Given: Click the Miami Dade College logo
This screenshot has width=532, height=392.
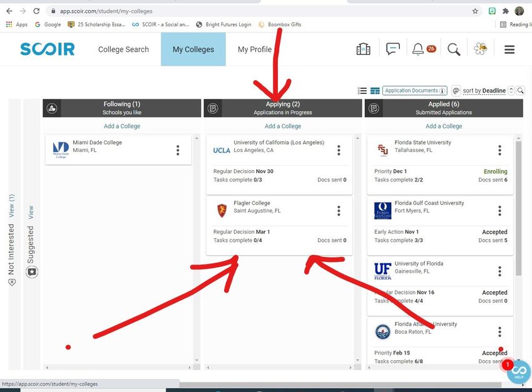Looking at the screenshot, I should [61, 150].
